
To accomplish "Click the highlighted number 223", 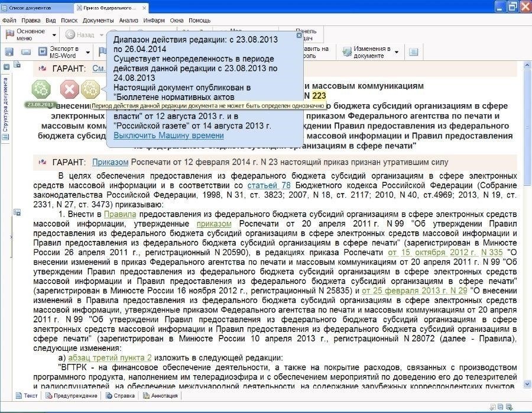I will [319, 96].
